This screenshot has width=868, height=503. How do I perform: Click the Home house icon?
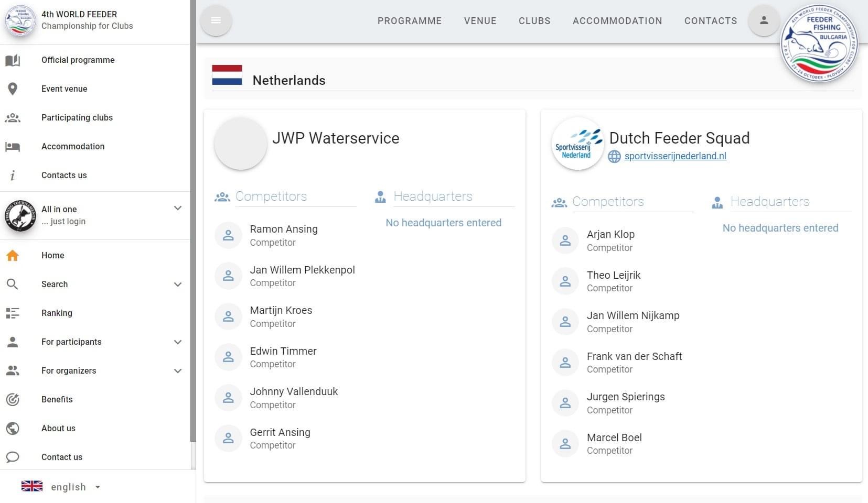13,256
